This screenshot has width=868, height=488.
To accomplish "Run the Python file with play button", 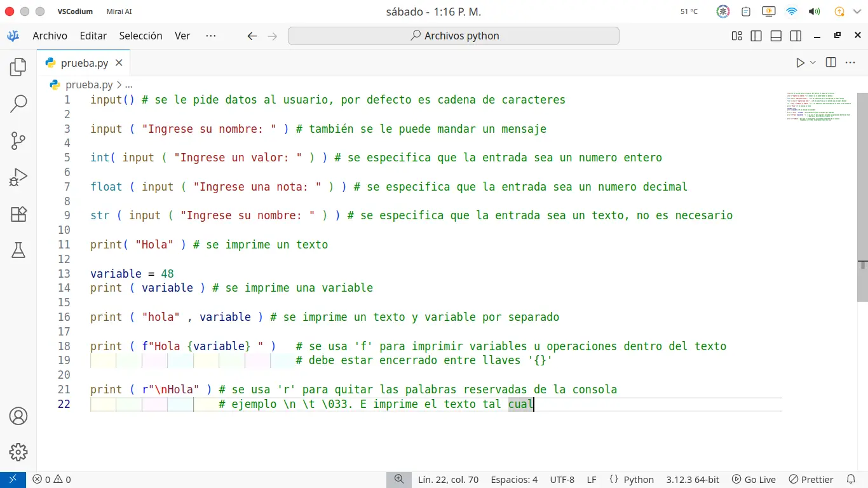I will [x=800, y=62].
